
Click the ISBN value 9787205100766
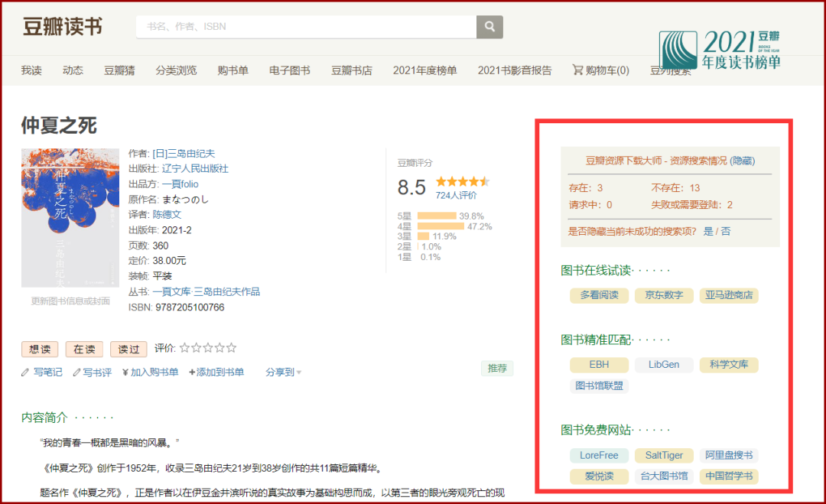click(x=190, y=307)
